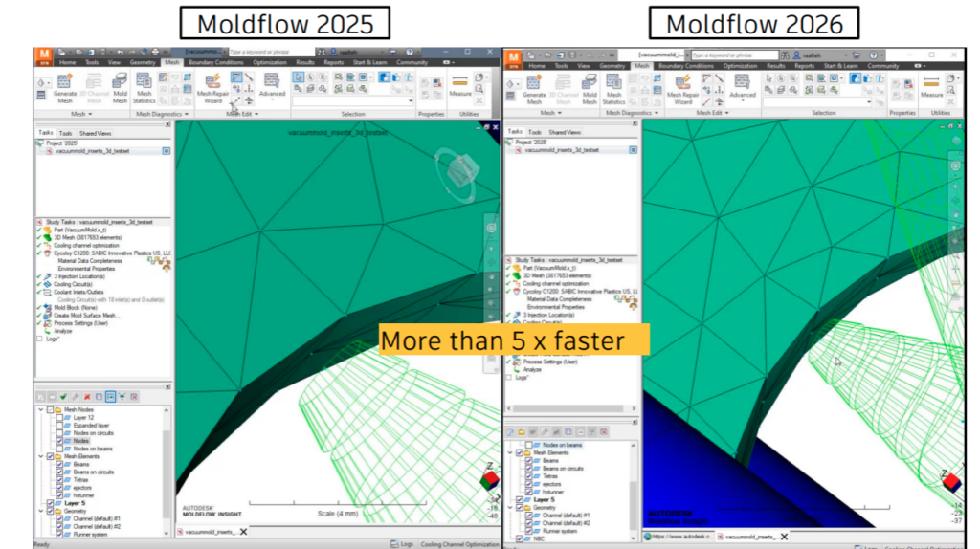Click the green checkmark icon in the 2025 layers toolbar
This screenshot has width=980, height=549.
tap(64, 397)
